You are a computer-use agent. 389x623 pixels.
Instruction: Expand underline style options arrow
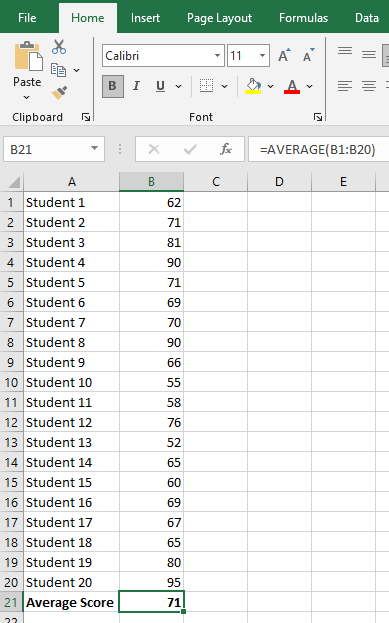click(x=178, y=86)
